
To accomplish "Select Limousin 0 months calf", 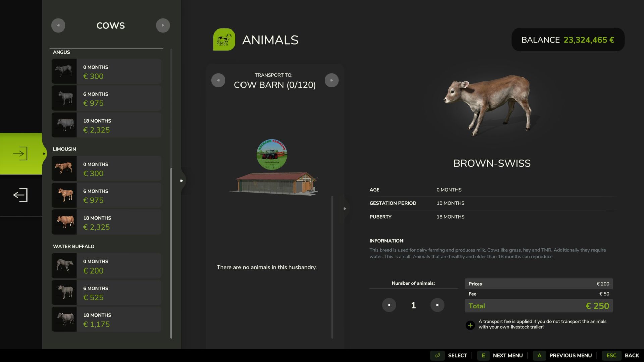I will click(x=107, y=169).
